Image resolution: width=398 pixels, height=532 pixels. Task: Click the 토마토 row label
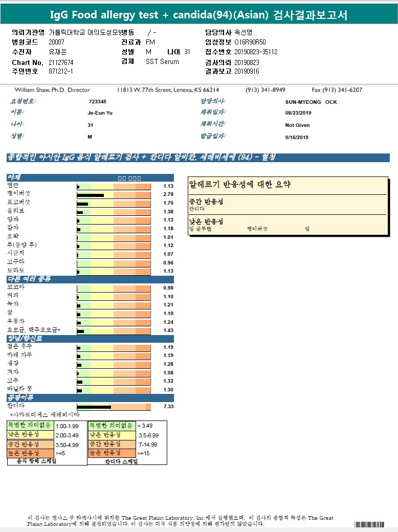tap(16, 271)
